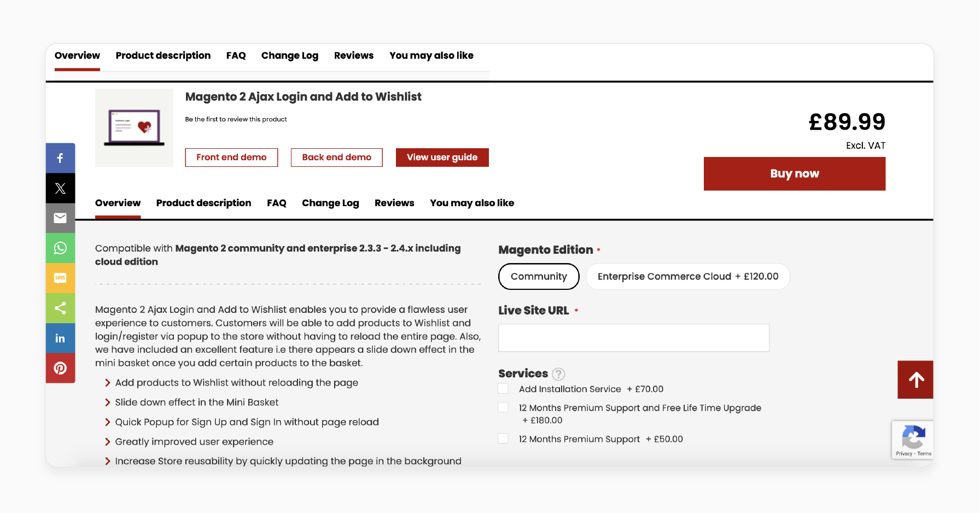Enable the 12 Months Premium Support +£50.00 option

click(503, 439)
